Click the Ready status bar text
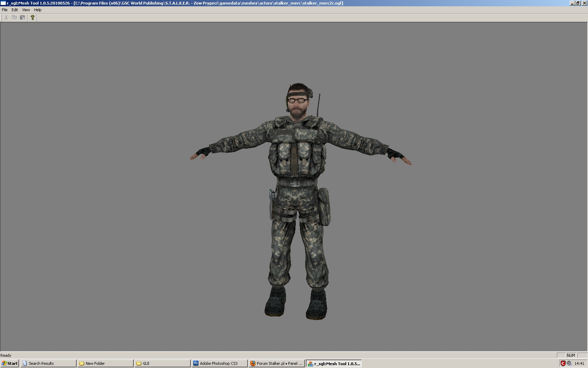Viewport: 588px width, 368px height. pos(6,355)
